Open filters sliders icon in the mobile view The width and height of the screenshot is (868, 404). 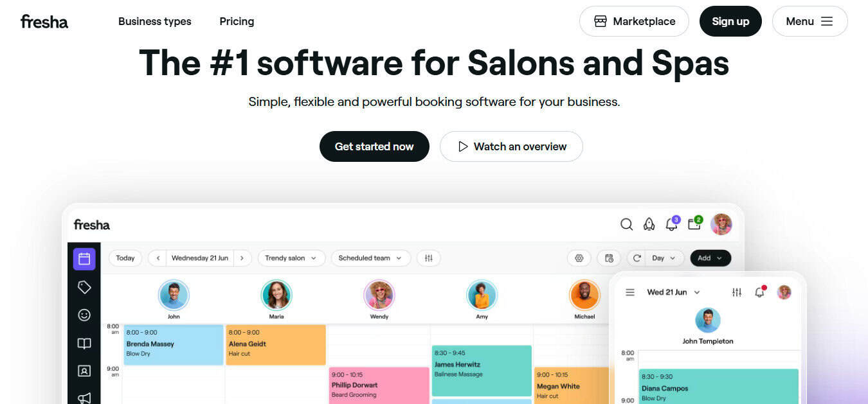pos(737,292)
